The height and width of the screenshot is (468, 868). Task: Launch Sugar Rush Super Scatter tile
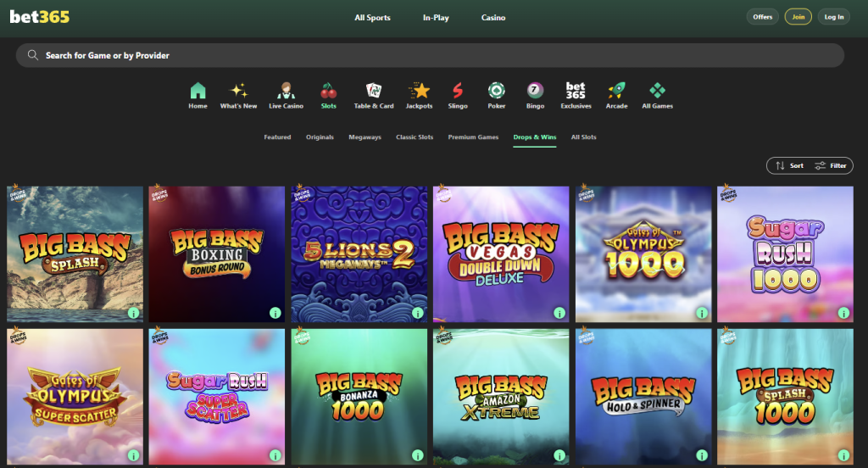pos(216,397)
